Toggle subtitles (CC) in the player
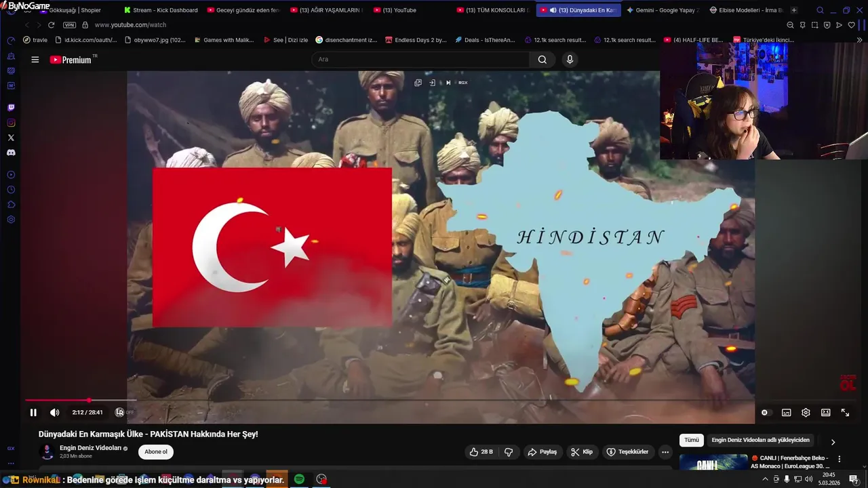Screen dimensions: 868x488 786,412
